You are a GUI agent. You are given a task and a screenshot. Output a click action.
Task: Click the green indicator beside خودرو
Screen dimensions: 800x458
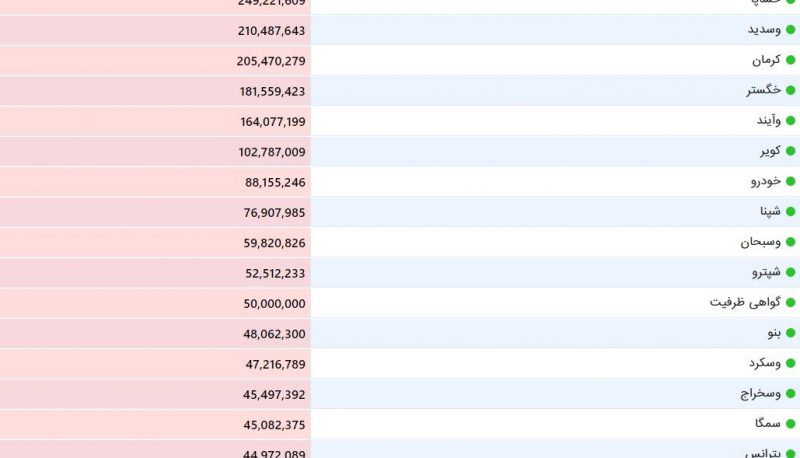pyautogui.click(x=791, y=182)
